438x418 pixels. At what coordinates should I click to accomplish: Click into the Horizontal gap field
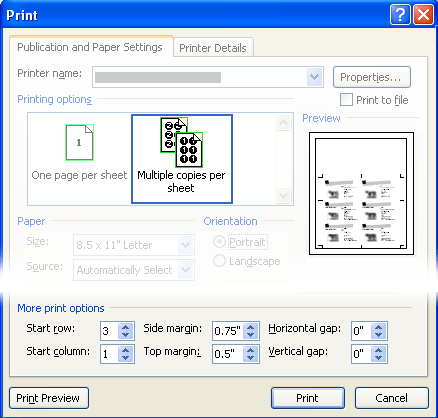click(361, 331)
